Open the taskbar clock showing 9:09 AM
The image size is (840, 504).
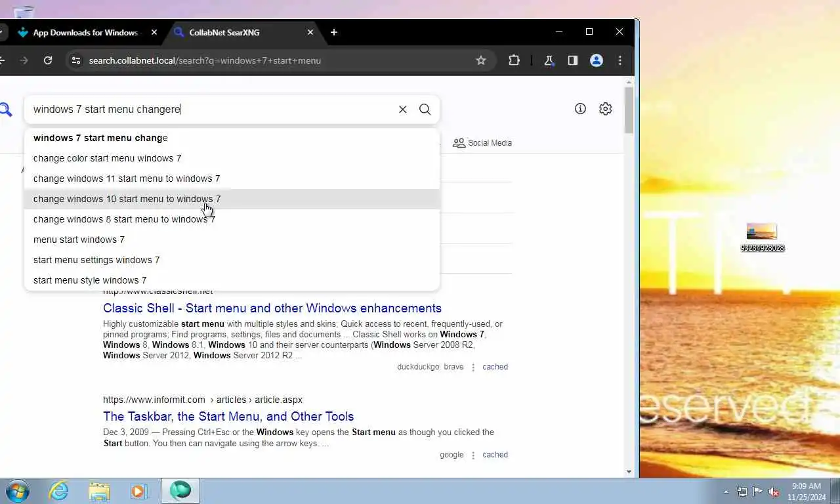pos(806,492)
